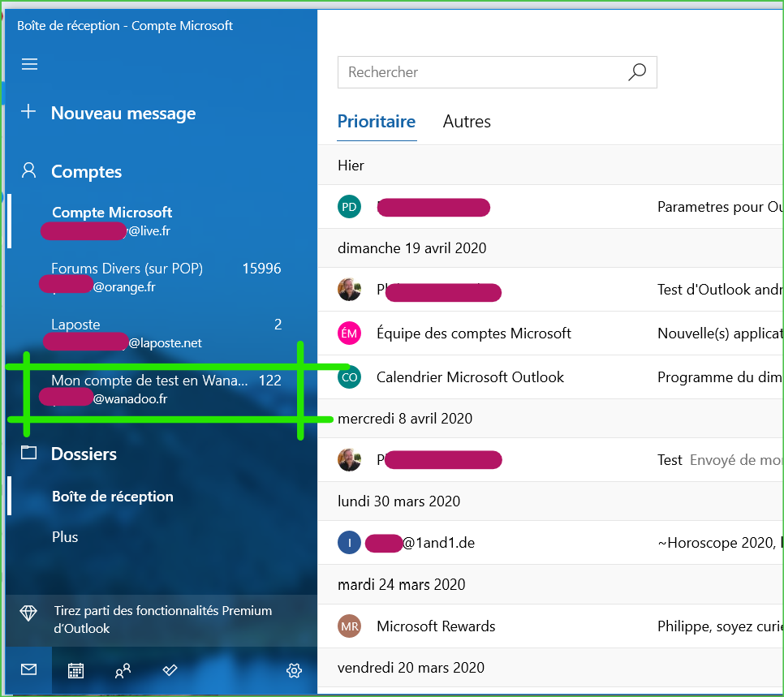
Task: Open the To Do checkmark icon
Action: click(170, 670)
